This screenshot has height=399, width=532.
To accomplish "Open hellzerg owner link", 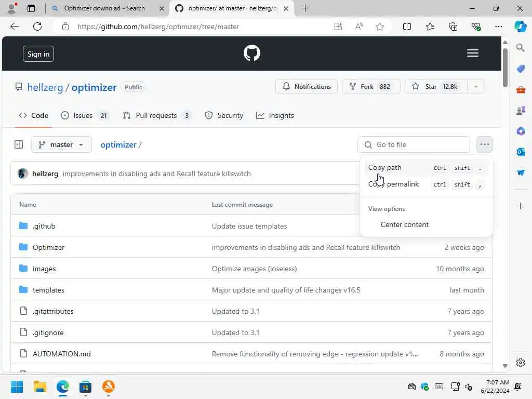I will click(x=45, y=87).
